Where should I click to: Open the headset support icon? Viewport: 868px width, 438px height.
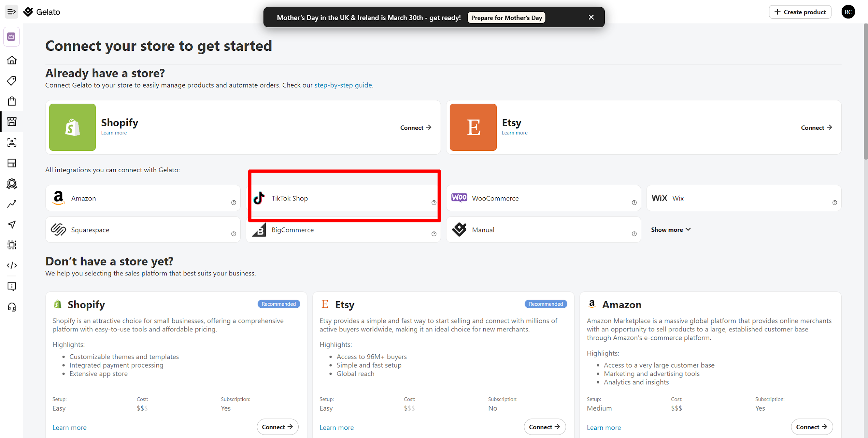(x=12, y=307)
